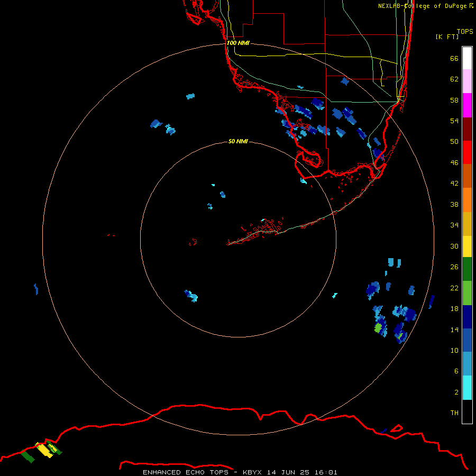
Task: Click the 16:01 timestamp text
Action: pyautogui.click(x=326, y=472)
